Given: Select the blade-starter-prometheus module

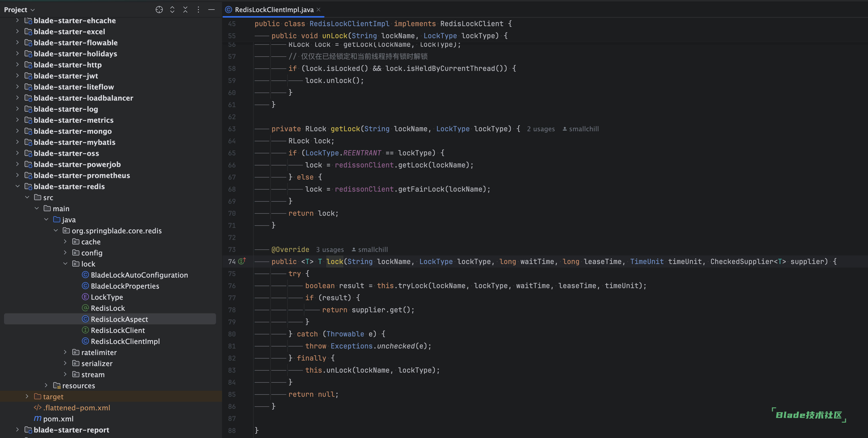Looking at the screenshot, I should pyautogui.click(x=82, y=176).
